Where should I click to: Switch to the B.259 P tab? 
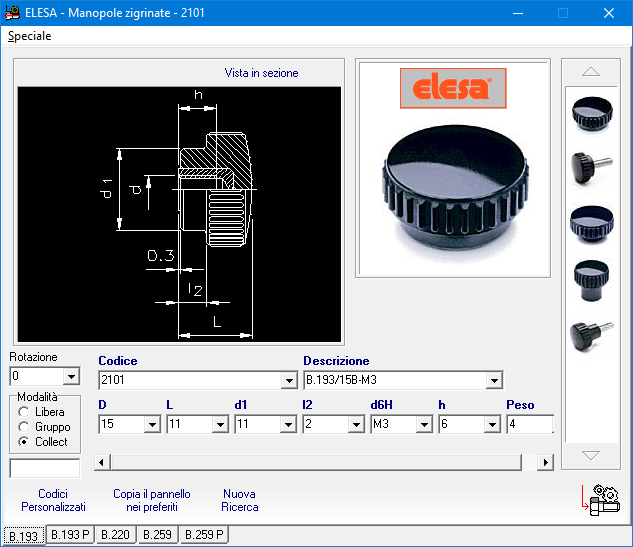pyautogui.click(x=204, y=534)
